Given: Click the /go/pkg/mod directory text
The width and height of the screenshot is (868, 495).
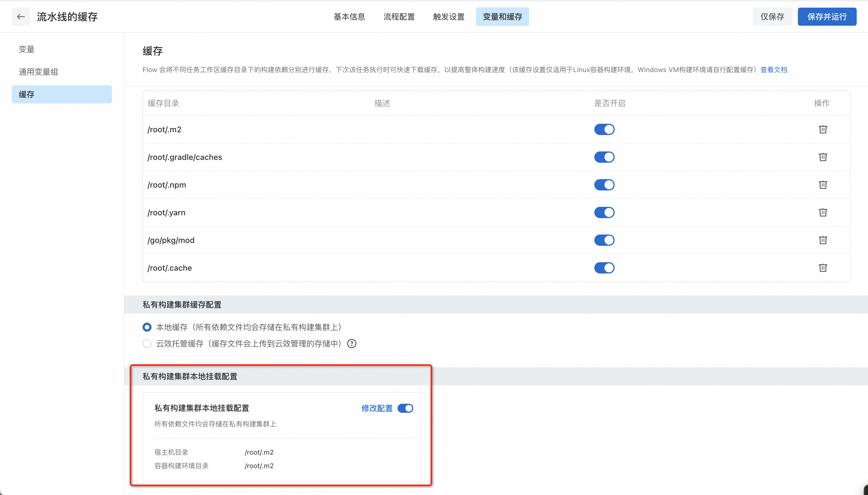Looking at the screenshot, I should click(171, 240).
